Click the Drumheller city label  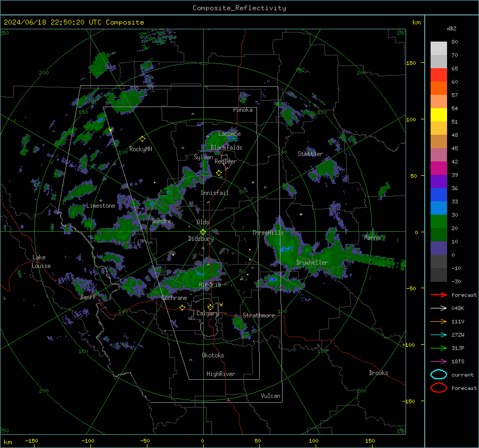coord(312,263)
